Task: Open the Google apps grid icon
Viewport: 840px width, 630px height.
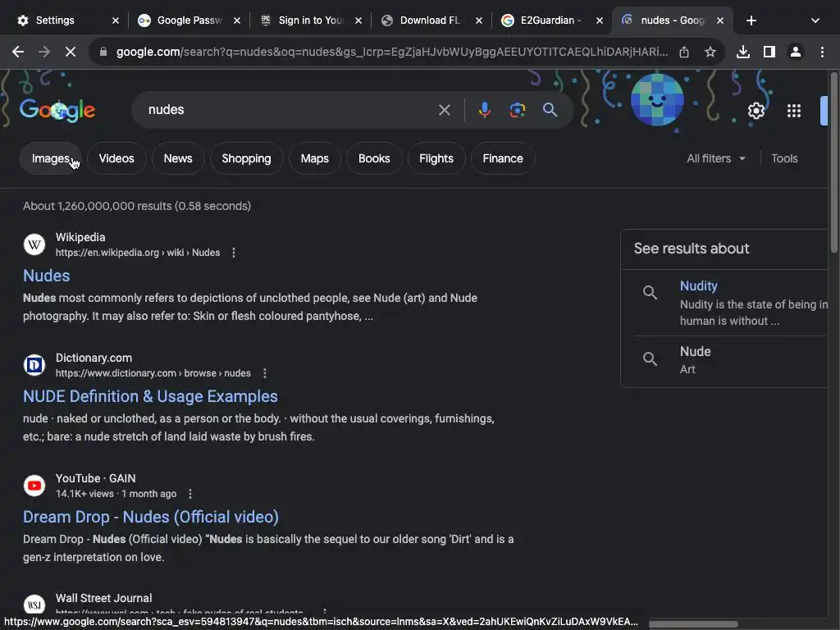Action: tap(794, 111)
